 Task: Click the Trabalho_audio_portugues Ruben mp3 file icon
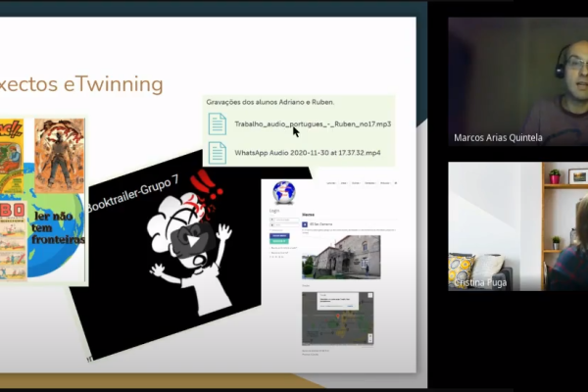(217, 124)
